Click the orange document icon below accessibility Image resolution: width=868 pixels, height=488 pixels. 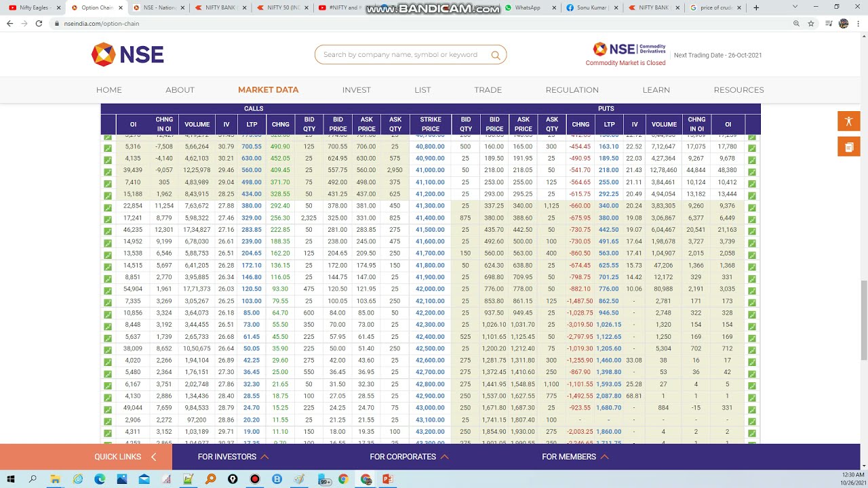[x=848, y=146]
